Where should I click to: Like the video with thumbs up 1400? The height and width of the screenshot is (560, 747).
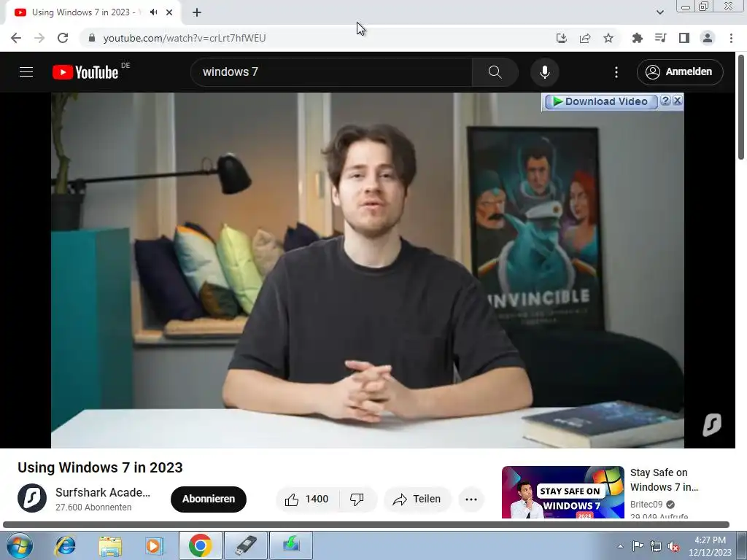coord(307,499)
